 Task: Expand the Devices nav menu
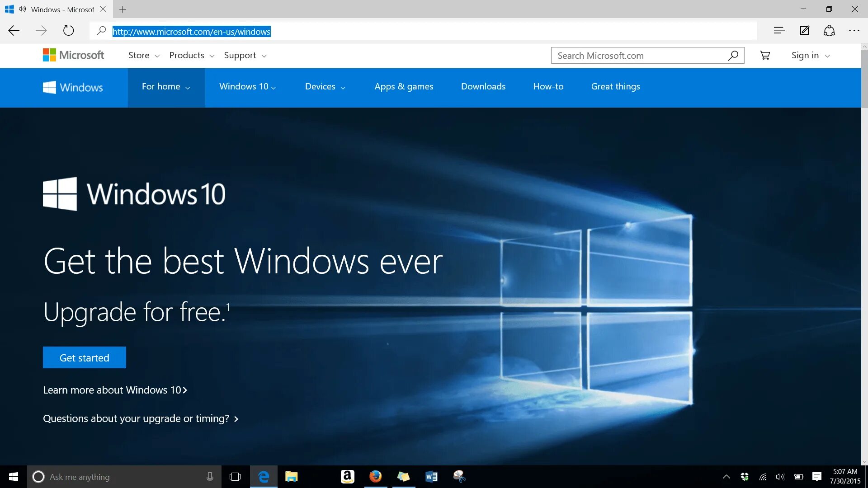325,87
